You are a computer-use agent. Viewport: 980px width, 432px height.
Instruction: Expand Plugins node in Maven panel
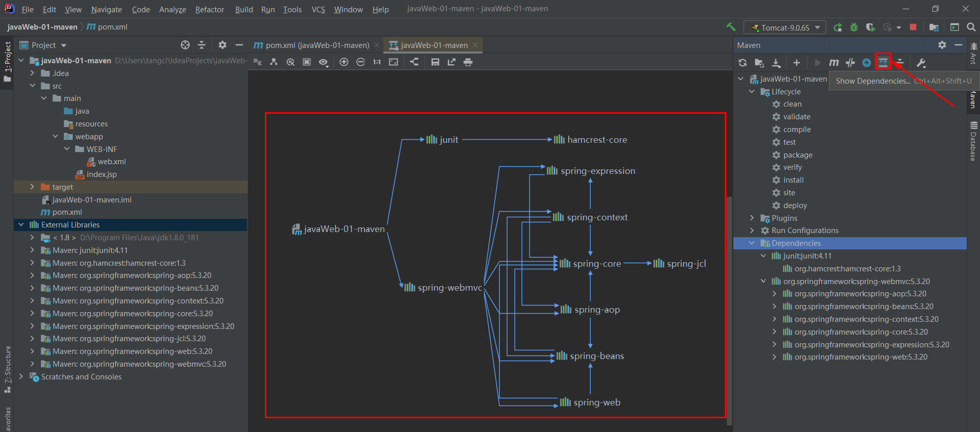click(752, 218)
